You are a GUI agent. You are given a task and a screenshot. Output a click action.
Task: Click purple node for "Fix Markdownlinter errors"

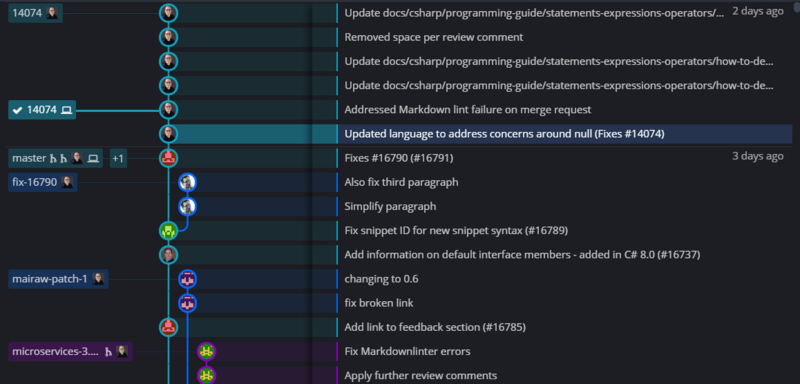point(207,351)
